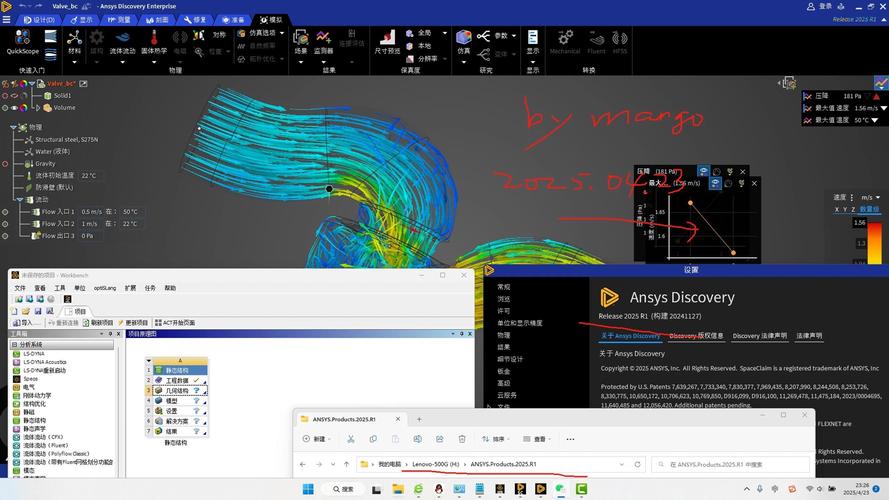Open the 排序 sort dropdown in Explorer
The image size is (889, 500).
coord(494,439)
